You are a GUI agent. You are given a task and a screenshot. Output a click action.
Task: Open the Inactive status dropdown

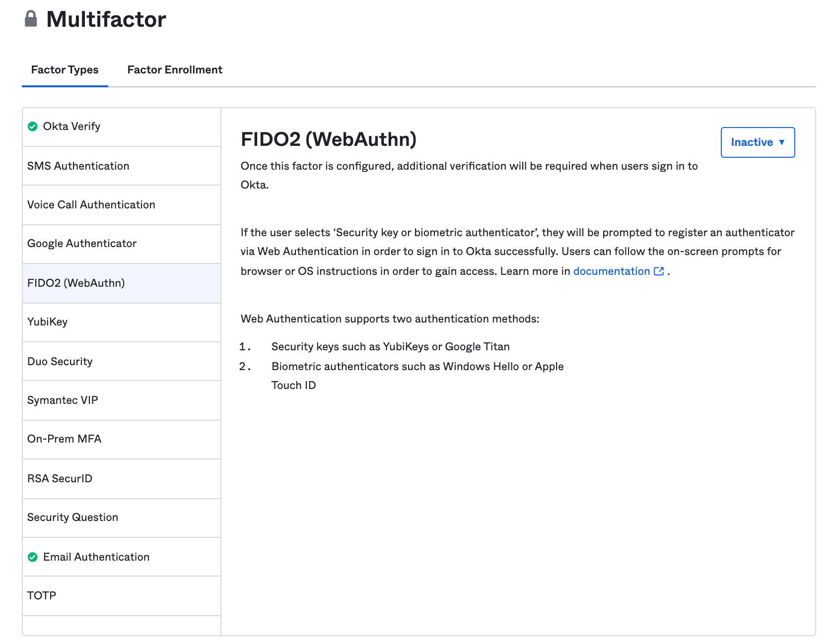click(757, 142)
